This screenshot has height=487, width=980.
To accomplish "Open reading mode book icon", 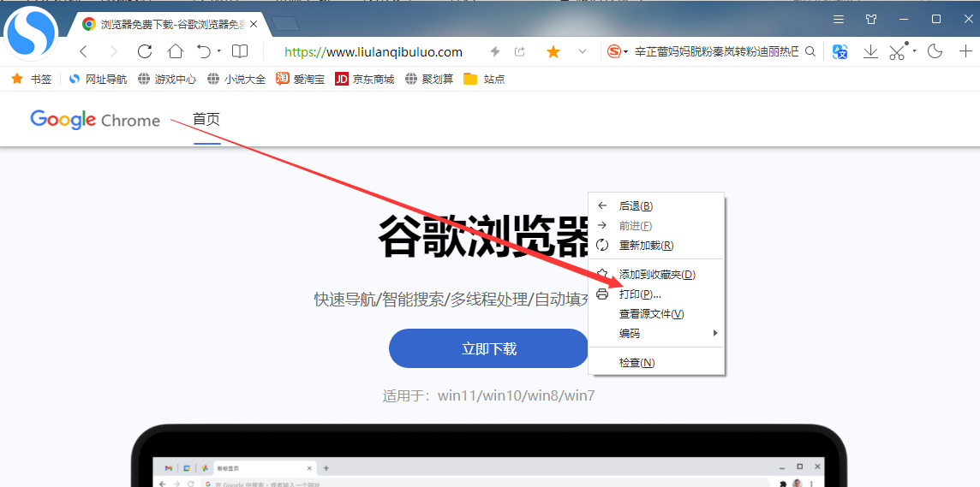I will 240,52.
